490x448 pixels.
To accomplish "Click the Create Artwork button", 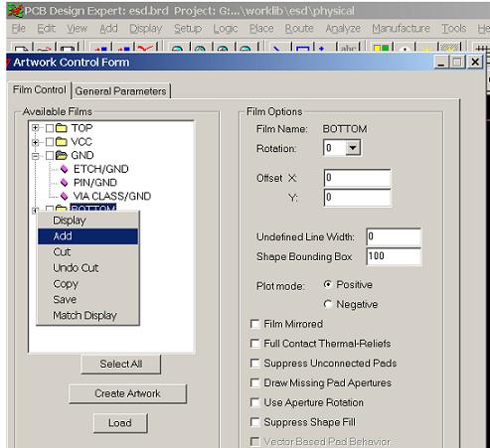I will coord(127,393).
